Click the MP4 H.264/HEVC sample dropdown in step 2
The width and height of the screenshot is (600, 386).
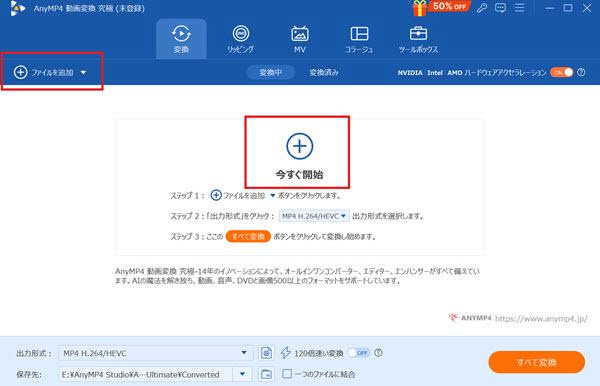point(314,216)
